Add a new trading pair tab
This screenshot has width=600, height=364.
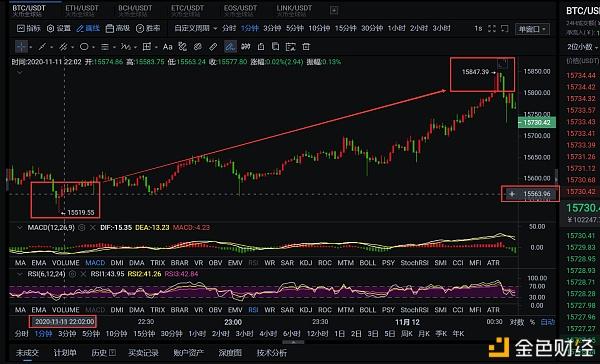[x=334, y=10]
